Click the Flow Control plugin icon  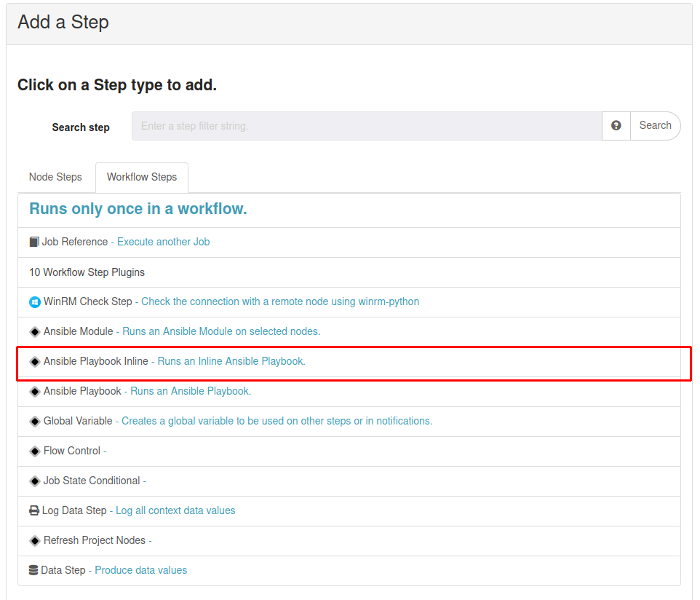coord(35,451)
